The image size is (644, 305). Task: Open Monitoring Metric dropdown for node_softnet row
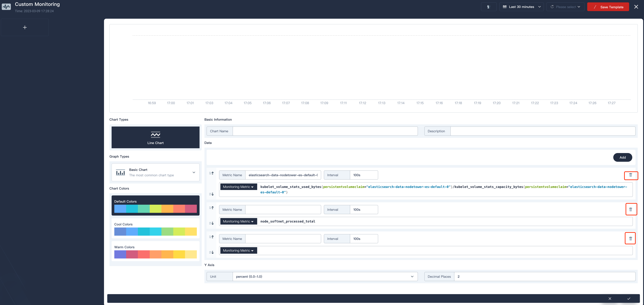[x=239, y=221]
